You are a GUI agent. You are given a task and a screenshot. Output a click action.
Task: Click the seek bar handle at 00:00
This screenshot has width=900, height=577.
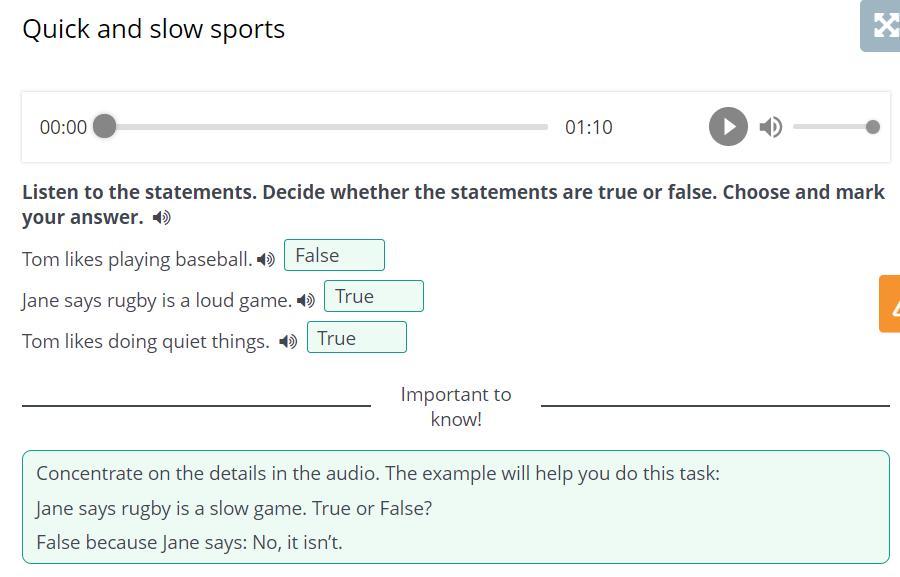[x=104, y=127]
